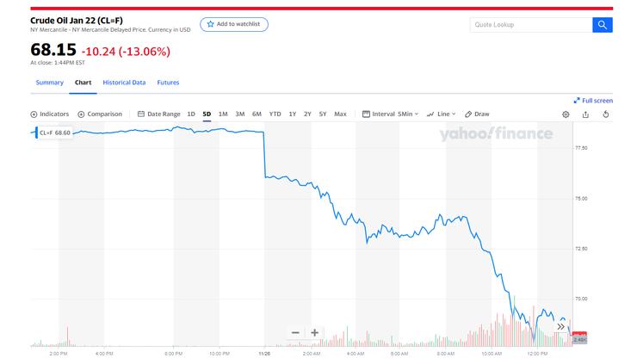Open the Futures tab

[169, 83]
